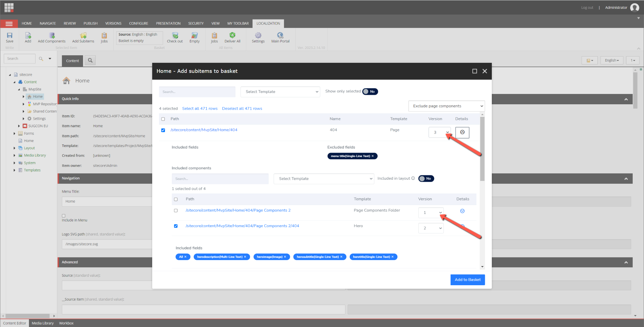Open the Workbox bottom tab

[x=66, y=323]
